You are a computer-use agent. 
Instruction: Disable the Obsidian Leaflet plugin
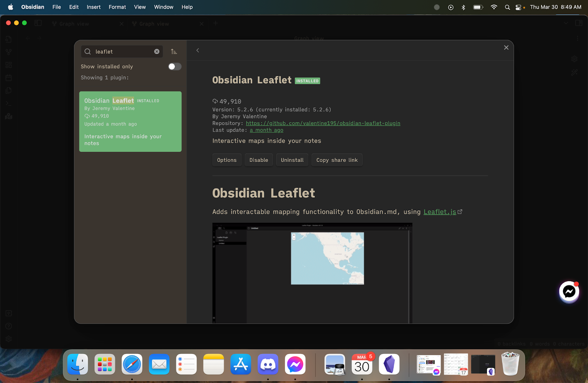point(259,160)
